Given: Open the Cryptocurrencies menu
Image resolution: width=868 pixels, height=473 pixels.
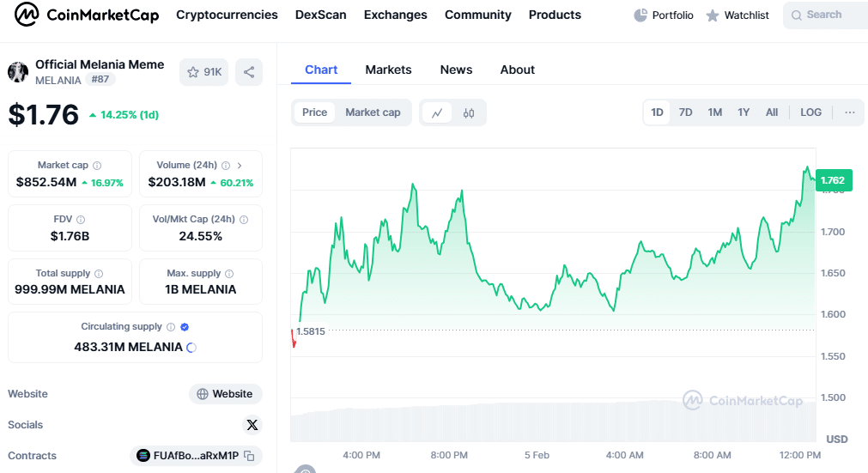Looking at the screenshot, I should click(227, 15).
